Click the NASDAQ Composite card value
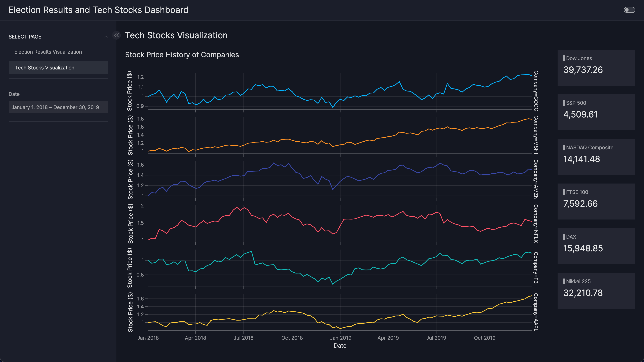Viewport: 644px width, 362px height. tap(581, 159)
